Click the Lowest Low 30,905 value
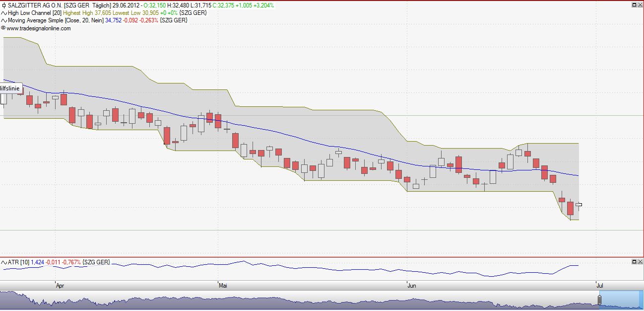The width and height of the screenshot is (644, 311). [135, 13]
